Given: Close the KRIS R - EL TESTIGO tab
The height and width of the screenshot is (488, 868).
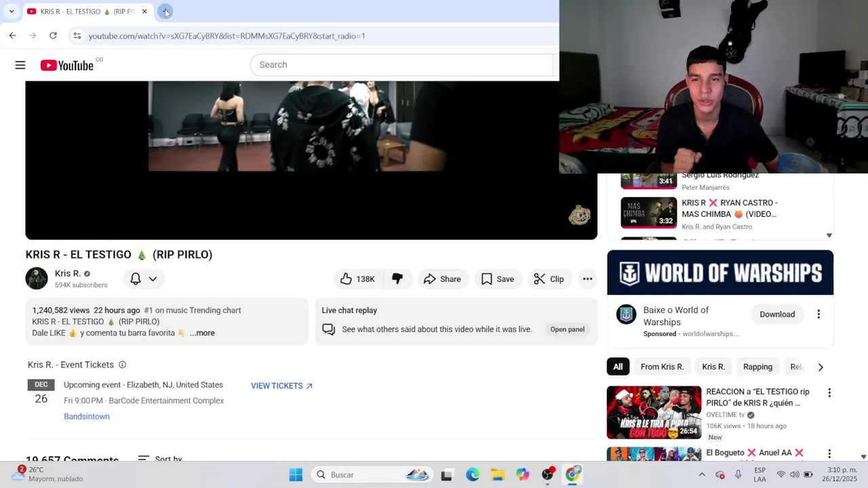Looking at the screenshot, I should tap(144, 12).
